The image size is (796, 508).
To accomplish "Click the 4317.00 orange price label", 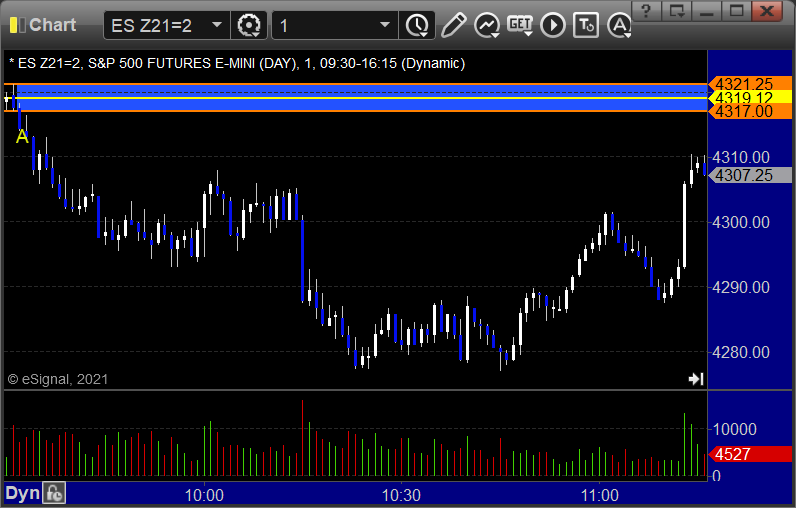I will coord(750,111).
